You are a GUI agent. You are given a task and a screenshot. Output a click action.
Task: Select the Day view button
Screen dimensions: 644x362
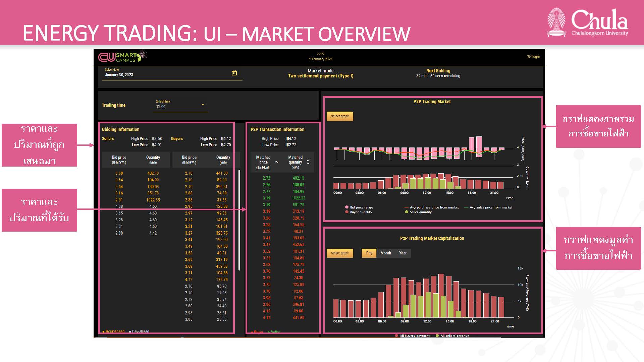point(369,253)
